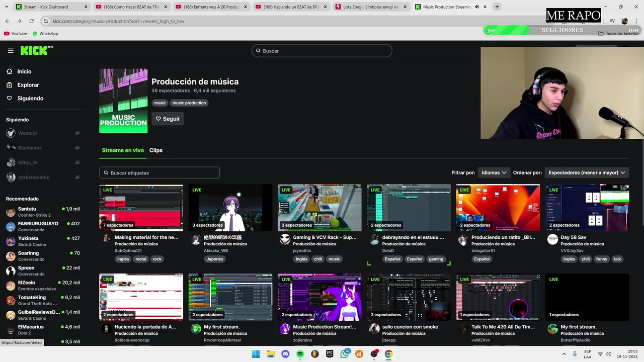Open Todos los favoritos bookmarks folder
644x362 pixels.
(618, 33)
